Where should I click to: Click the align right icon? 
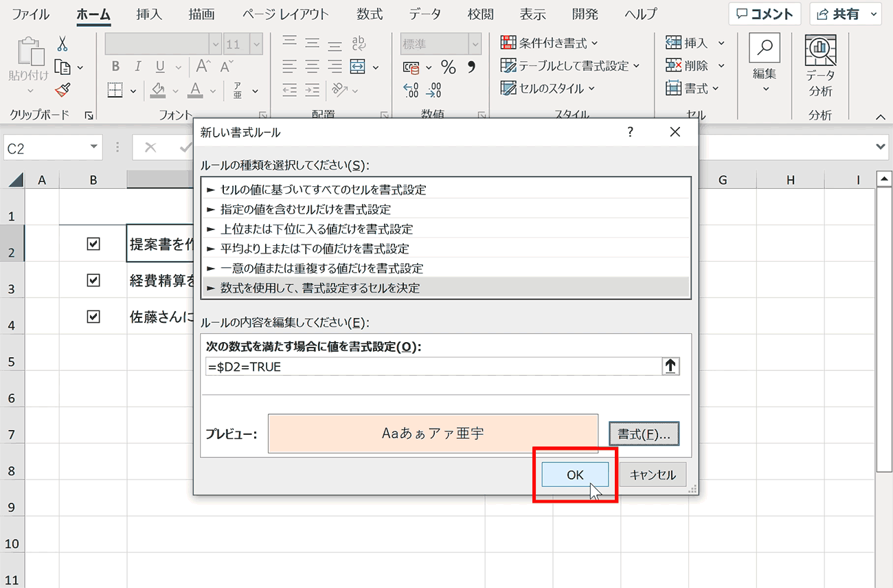coord(335,67)
